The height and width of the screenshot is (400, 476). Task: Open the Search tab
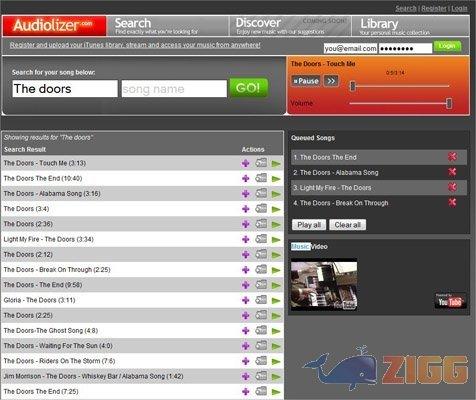pos(168,26)
